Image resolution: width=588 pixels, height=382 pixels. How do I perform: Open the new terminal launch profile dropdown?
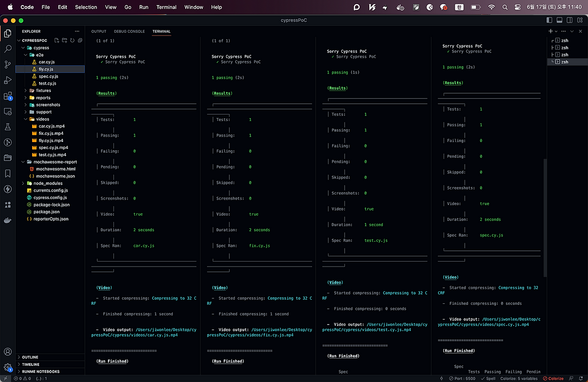(x=556, y=31)
